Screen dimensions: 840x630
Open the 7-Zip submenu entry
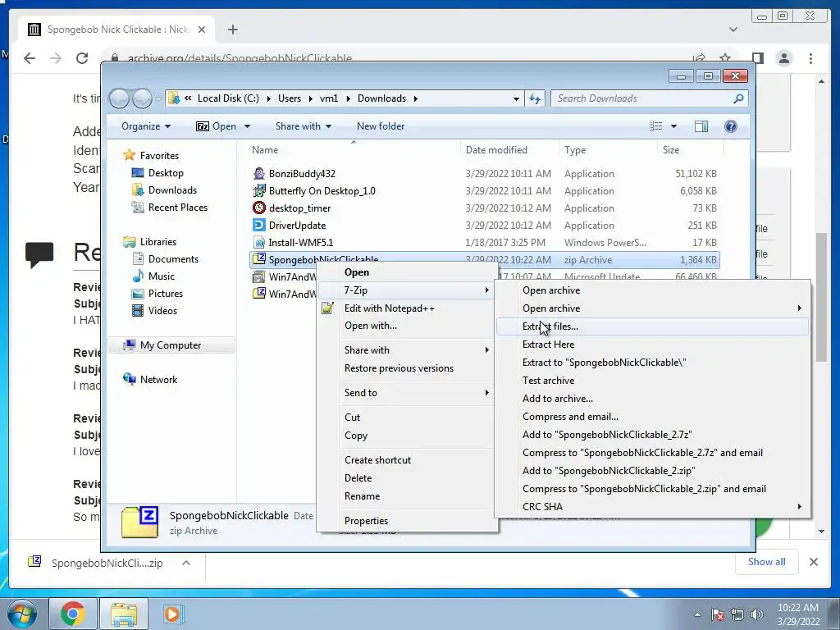pos(407,290)
